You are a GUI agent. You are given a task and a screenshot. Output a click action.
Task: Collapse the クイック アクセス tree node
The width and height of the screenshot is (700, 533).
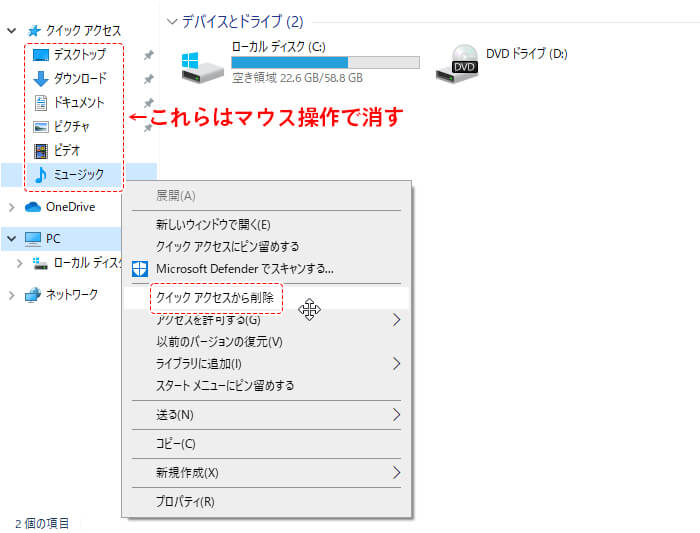pos(12,31)
